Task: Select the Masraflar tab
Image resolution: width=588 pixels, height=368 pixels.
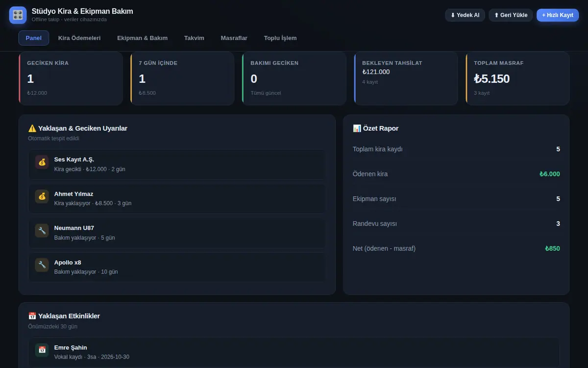Action: pyautogui.click(x=234, y=38)
